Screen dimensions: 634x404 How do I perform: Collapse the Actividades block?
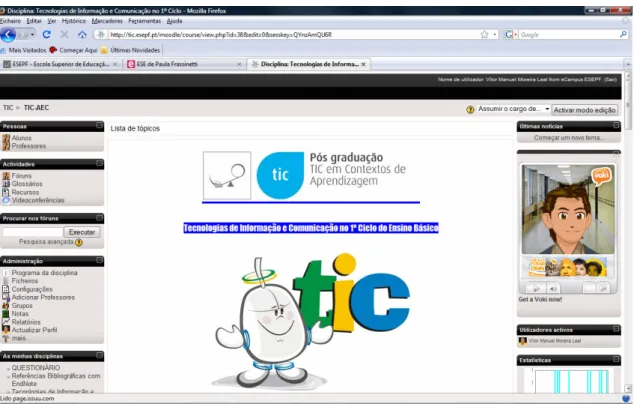99,163
